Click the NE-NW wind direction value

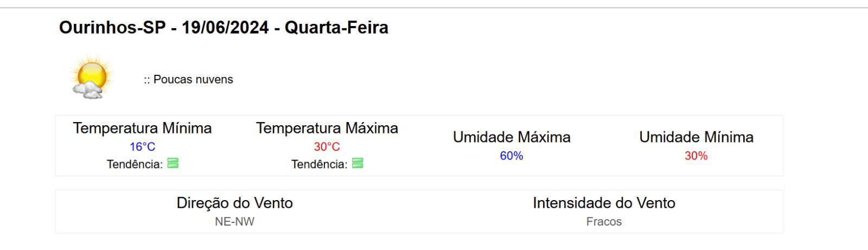point(234,221)
